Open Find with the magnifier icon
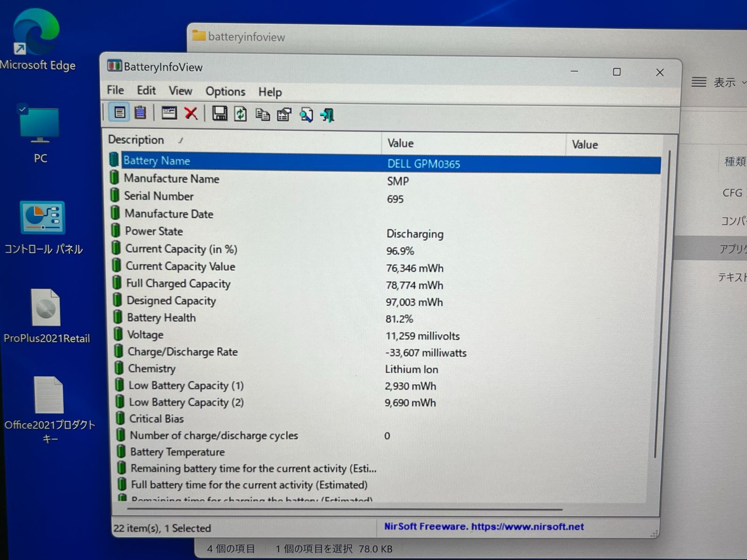The width and height of the screenshot is (747, 560). pos(306,115)
